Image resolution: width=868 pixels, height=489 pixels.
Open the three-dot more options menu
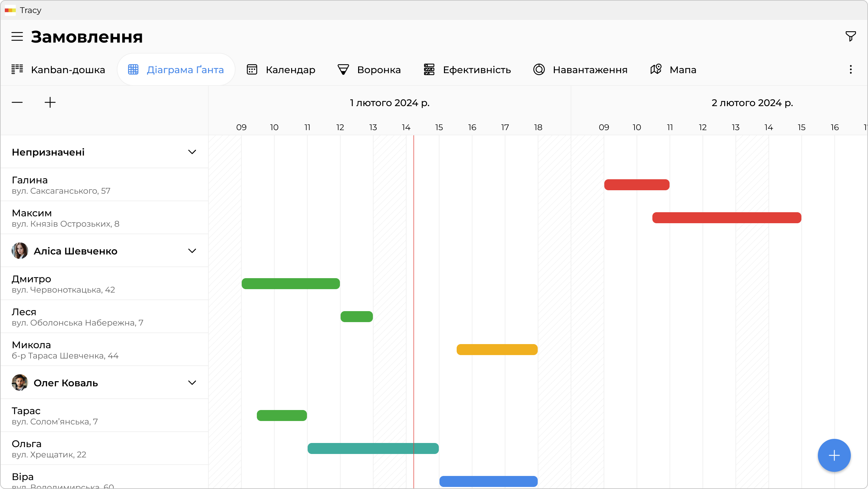[850, 70]
